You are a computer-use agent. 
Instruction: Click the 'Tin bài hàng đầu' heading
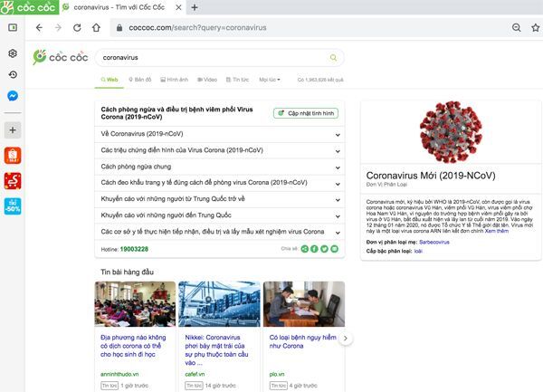pos(127,272)
